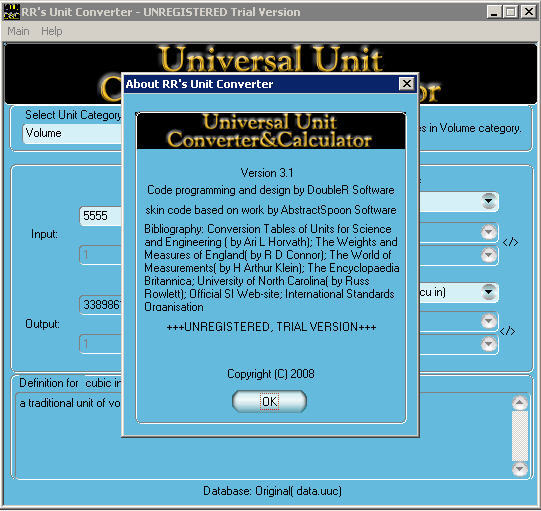Click the definition scrollbar down arrow
The image size is (541, 511).
click(520, 469)
